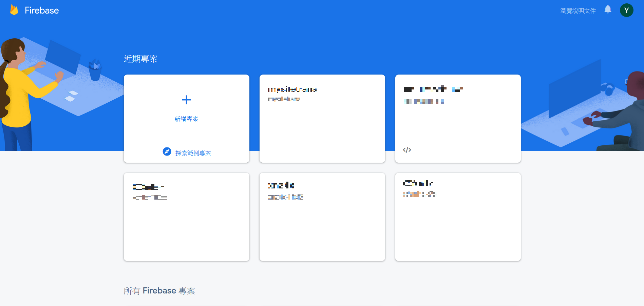Click the Firebase flame logo icon

(x=14, y=10)
